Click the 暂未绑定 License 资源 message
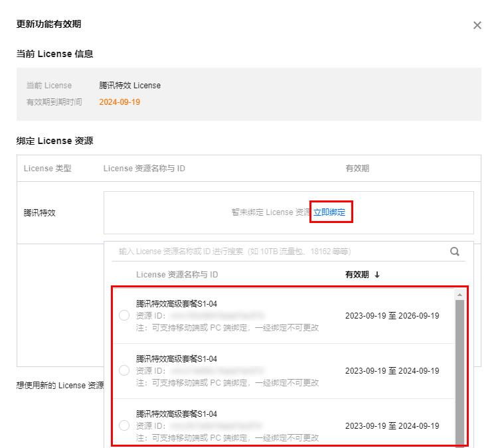 click(x=271, y=212)
